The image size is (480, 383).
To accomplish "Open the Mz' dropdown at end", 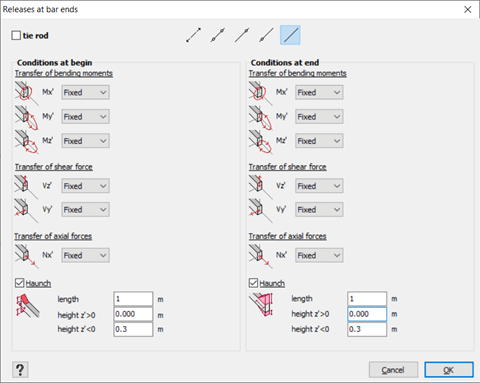I will click(319, 141).
